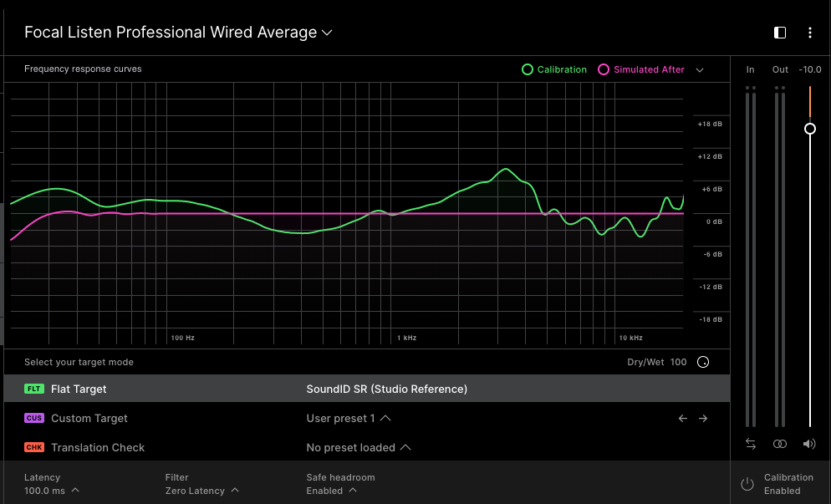
Task: Click the swap channels arrows icon
Action: point(750,444)
